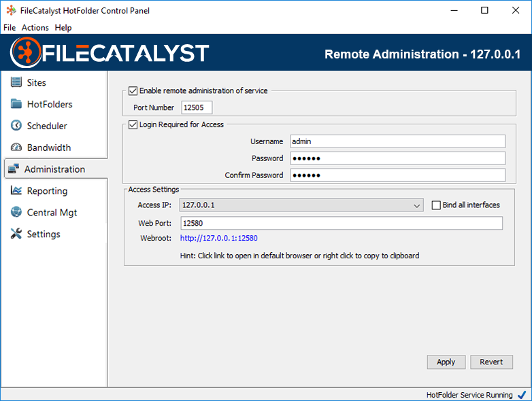Viewport: 532px width, 401px height.
Task: Click the Central Mgt globe icon
Action: pyautogui.click(x=16, y=213)
